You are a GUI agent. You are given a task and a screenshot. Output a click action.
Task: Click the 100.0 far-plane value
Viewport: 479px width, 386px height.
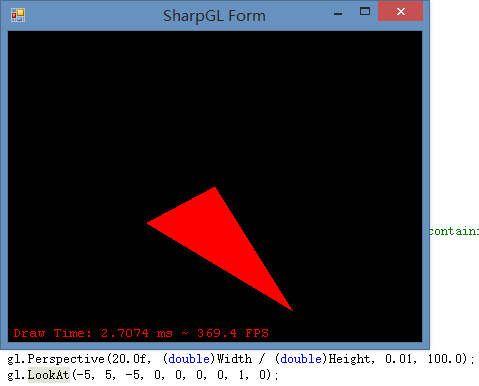(447, 359)
